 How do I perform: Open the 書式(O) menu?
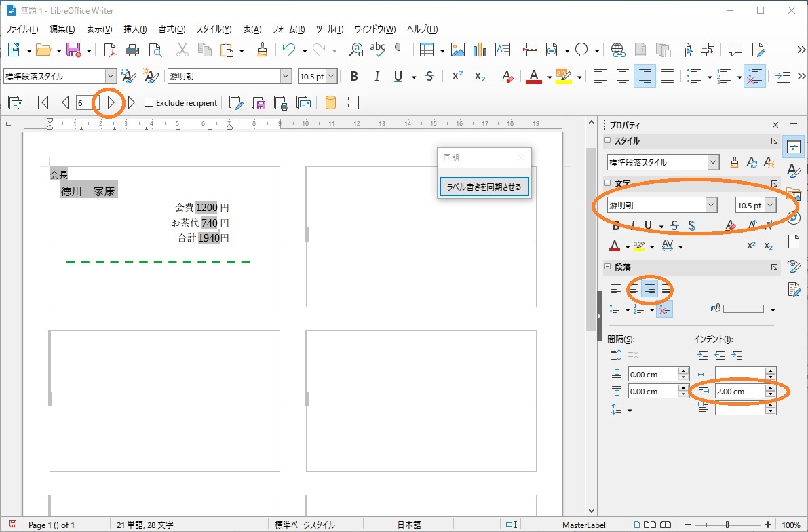[172, 29]
